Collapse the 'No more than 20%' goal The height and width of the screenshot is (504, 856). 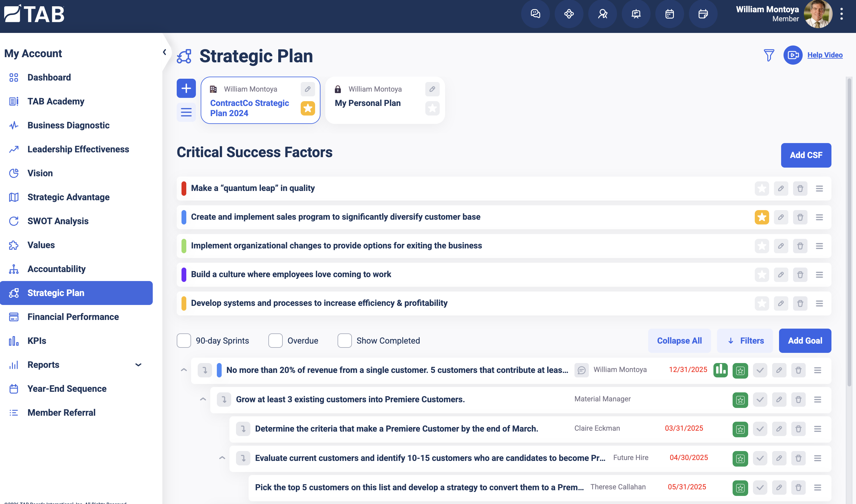coord(184,370)
